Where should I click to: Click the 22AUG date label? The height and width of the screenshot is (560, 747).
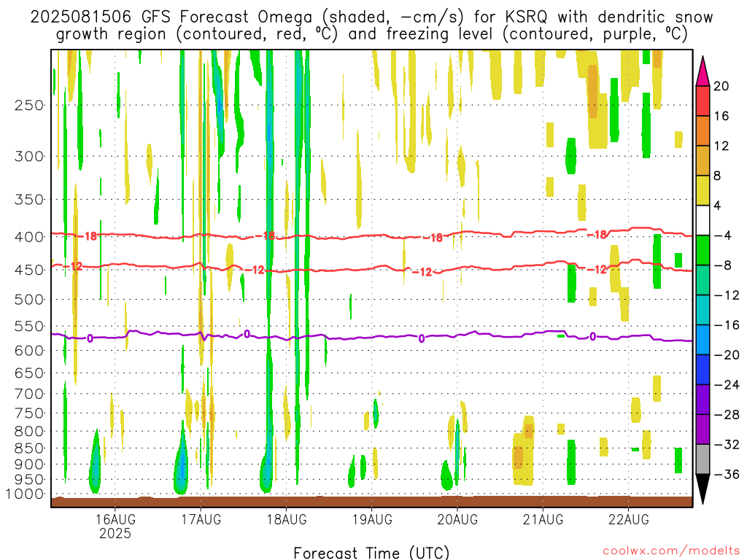[628, 519]
